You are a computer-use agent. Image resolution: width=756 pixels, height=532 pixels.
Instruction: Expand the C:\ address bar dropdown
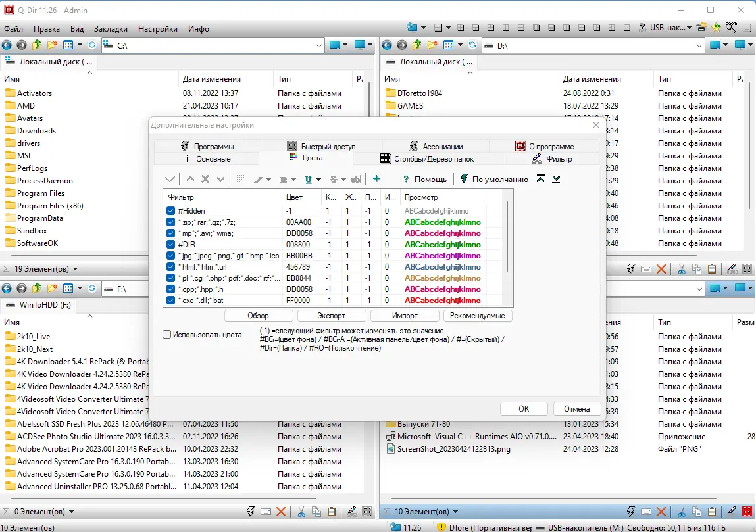(x=318, y=45)
